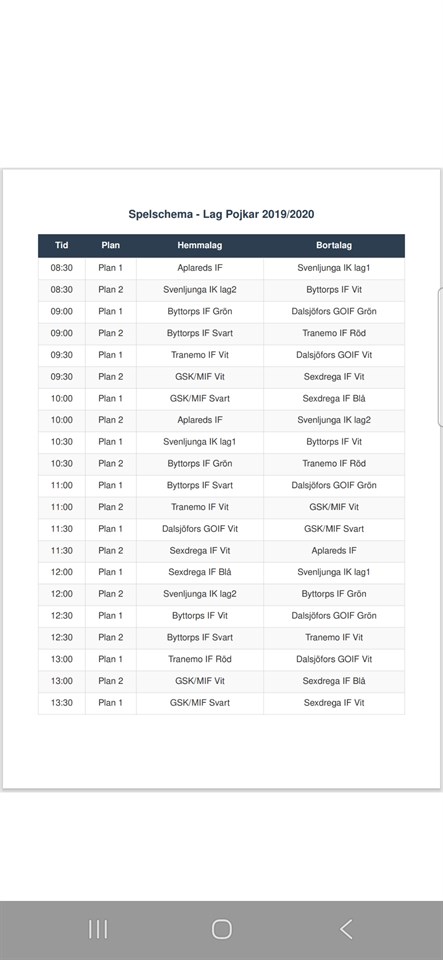Tap the edge panel handle on right side
This screenshot has height=960, width=443.
point(441,356)
